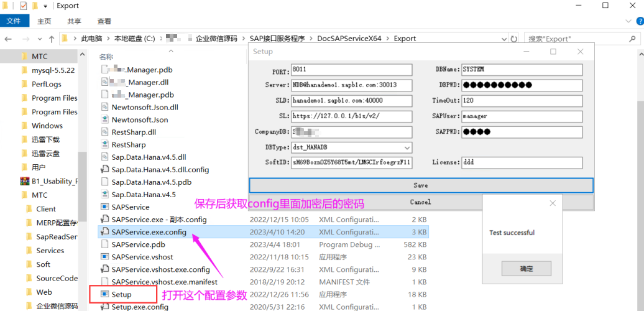
Task: Select RestSharp.dll file
Action: (x=134, y=132)
